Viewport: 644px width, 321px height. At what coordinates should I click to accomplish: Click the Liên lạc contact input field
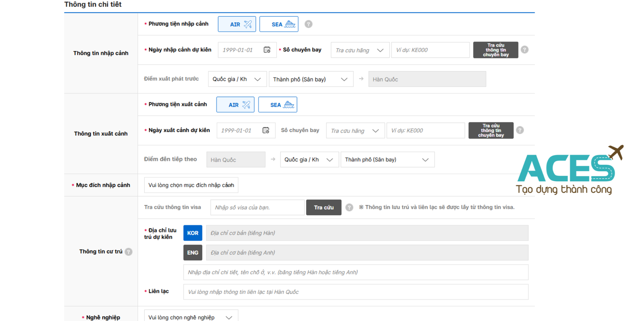coord(356,292)
